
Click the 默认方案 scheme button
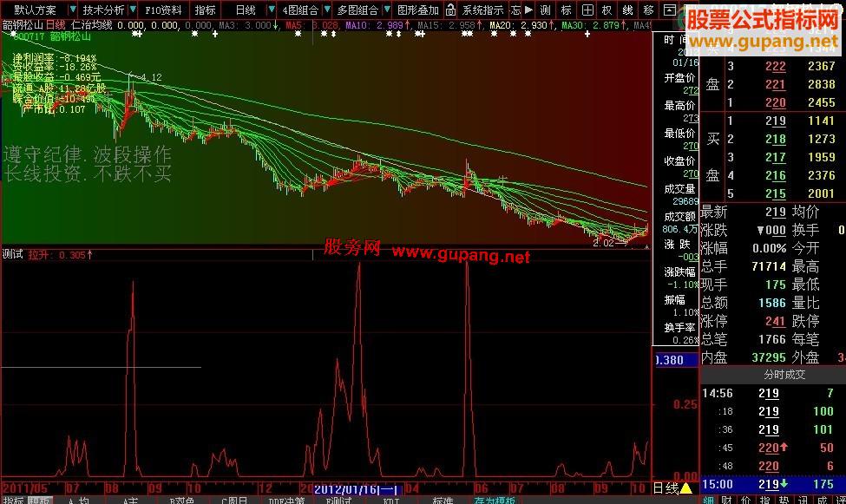coord(35,10)
